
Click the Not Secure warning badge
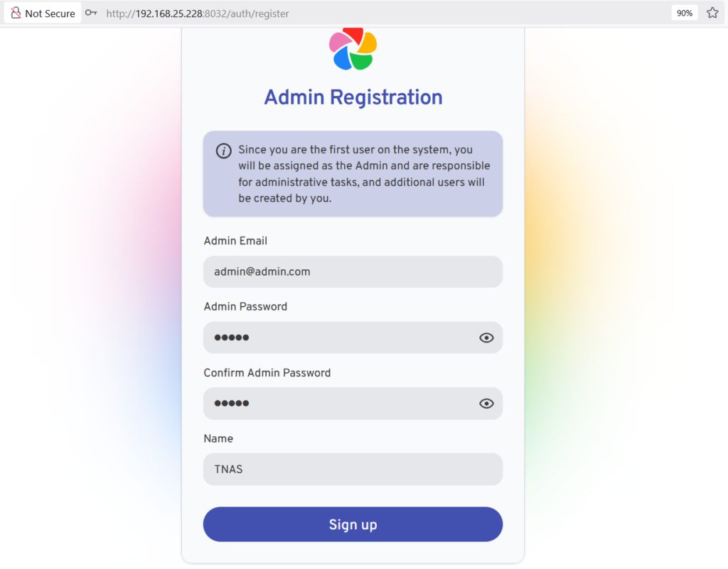coord(43,13)
